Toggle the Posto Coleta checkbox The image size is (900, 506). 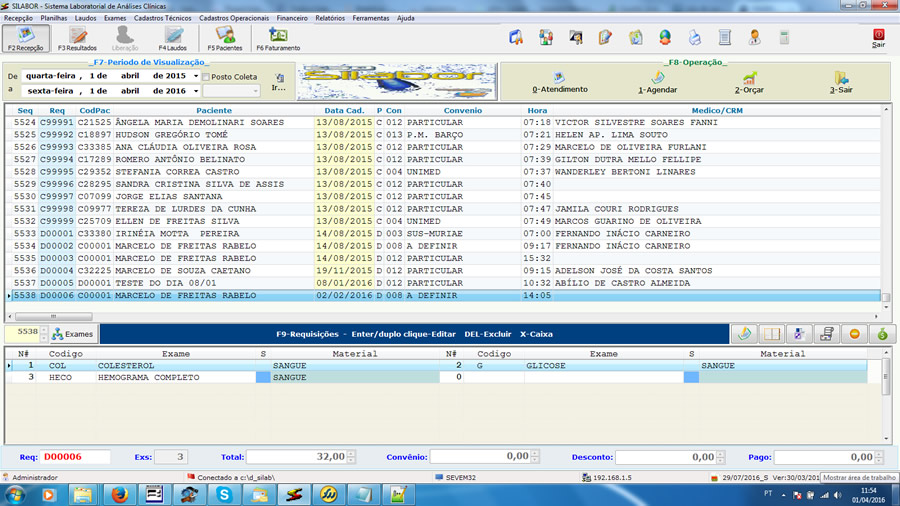[x=207, y=76]
